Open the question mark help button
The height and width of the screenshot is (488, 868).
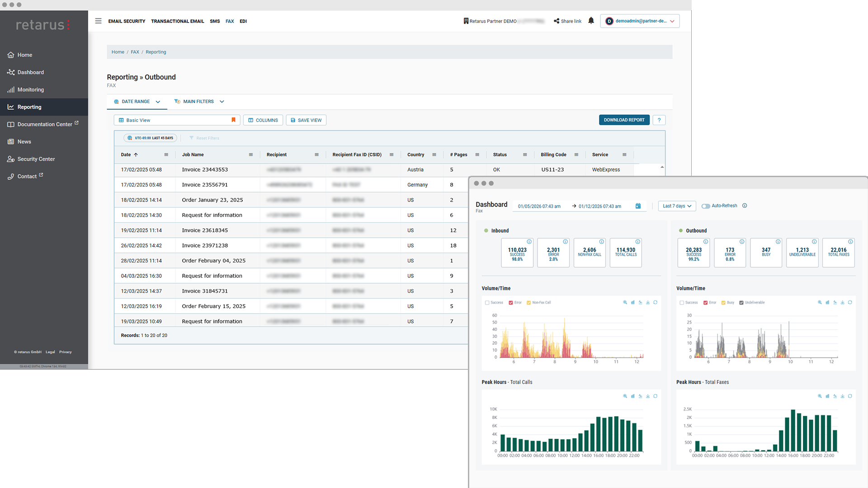click(659, 120)
